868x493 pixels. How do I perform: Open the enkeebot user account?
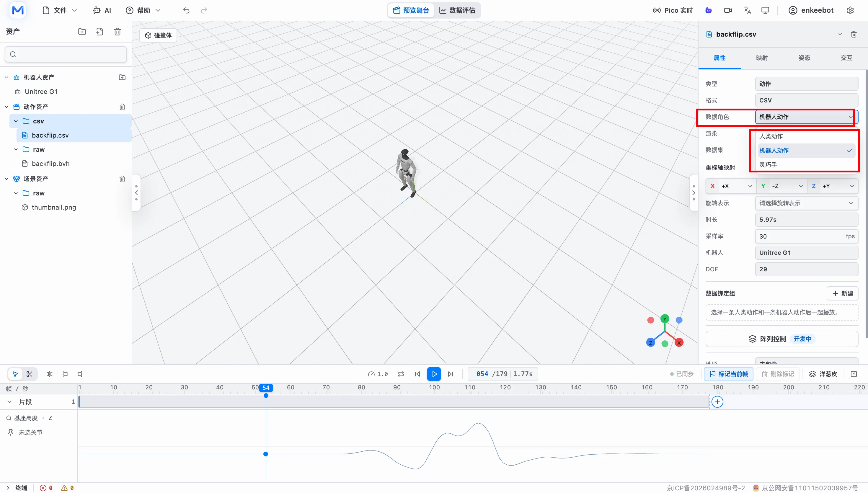coord(811,11)
